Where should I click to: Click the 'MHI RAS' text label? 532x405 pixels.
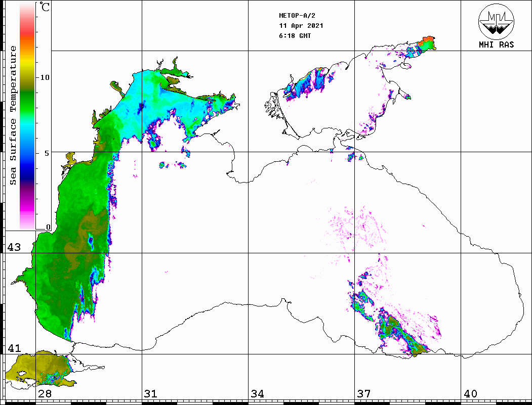coord(496,44)
